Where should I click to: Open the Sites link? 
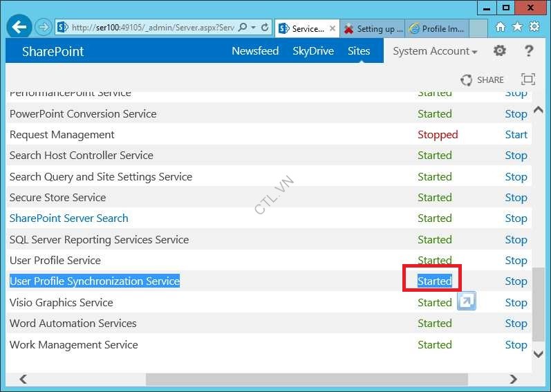[x=359, y=51]
